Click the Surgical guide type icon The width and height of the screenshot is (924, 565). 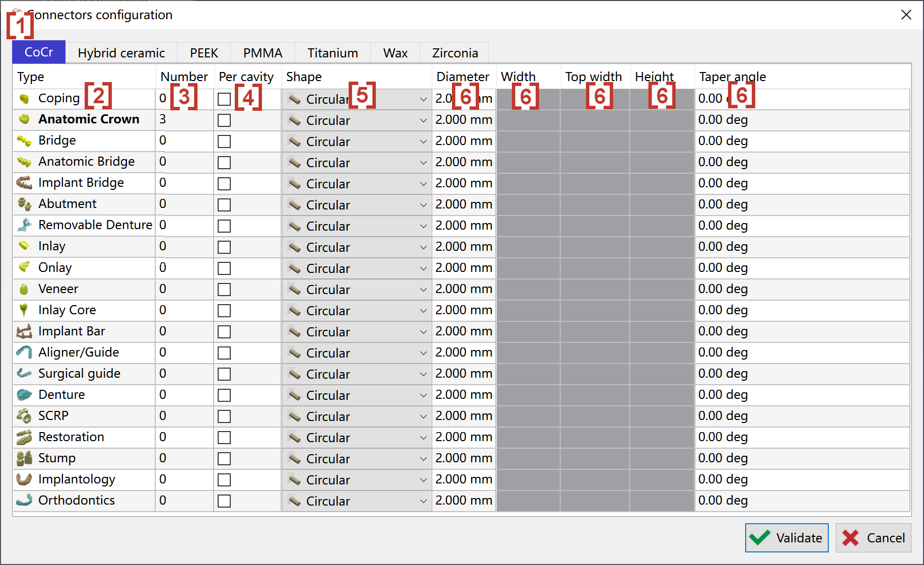point(24,374)
